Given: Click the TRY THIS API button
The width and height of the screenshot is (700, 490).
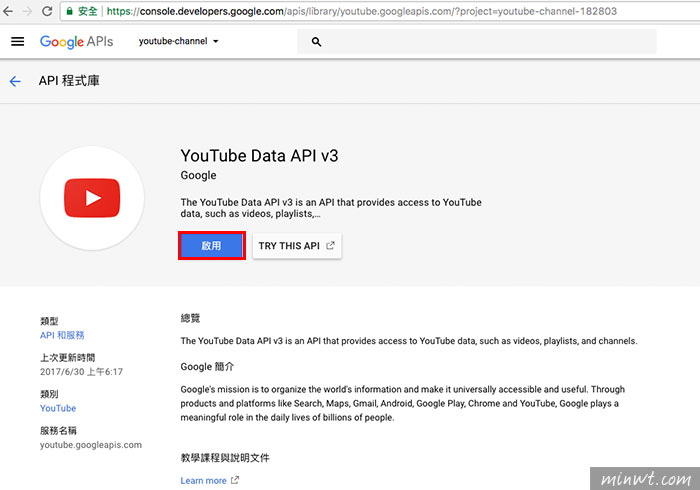Looking at the screenshot, I should [x=297, y=246].
